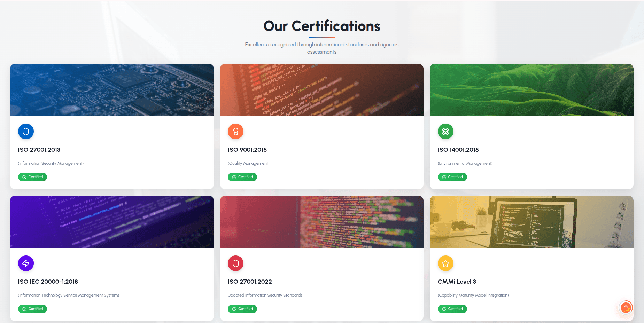
Task: Click the purple lightning bolt icon
Action: tap(26, 263)
